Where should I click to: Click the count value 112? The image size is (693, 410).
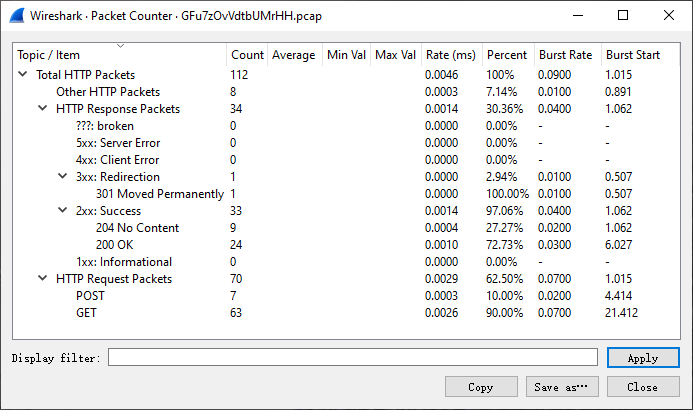pyautogui.click(x=239, y=75)
